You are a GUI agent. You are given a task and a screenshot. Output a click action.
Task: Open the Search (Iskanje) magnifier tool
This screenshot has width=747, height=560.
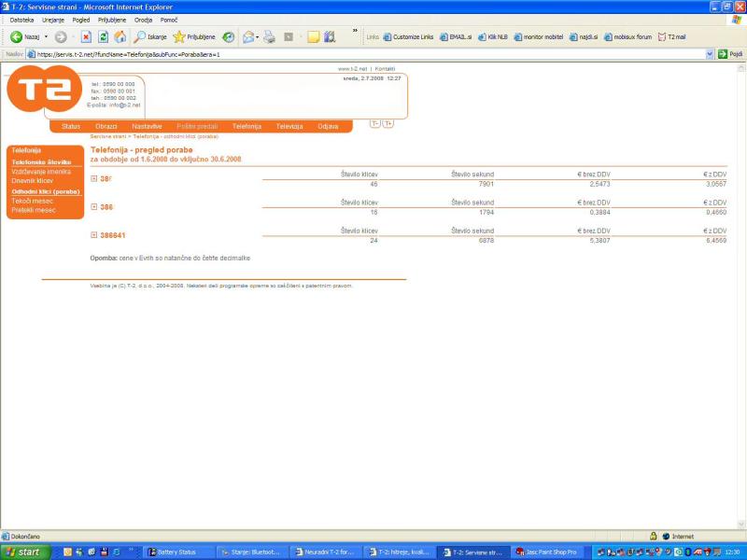pos(140,37)
